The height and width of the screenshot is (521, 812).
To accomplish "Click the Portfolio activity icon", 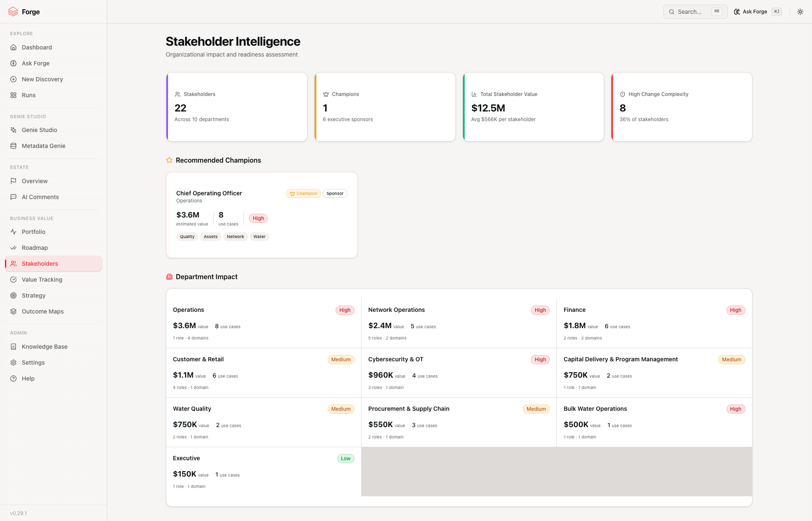I will (x=13, y=232).
